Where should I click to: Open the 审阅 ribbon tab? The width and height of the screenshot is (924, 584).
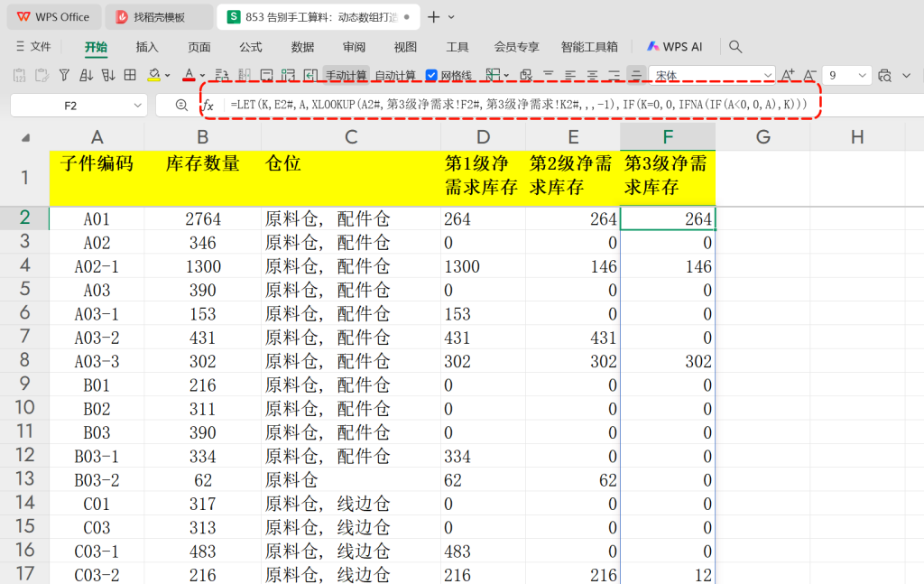pyautogui.click(x=354, y=47)
